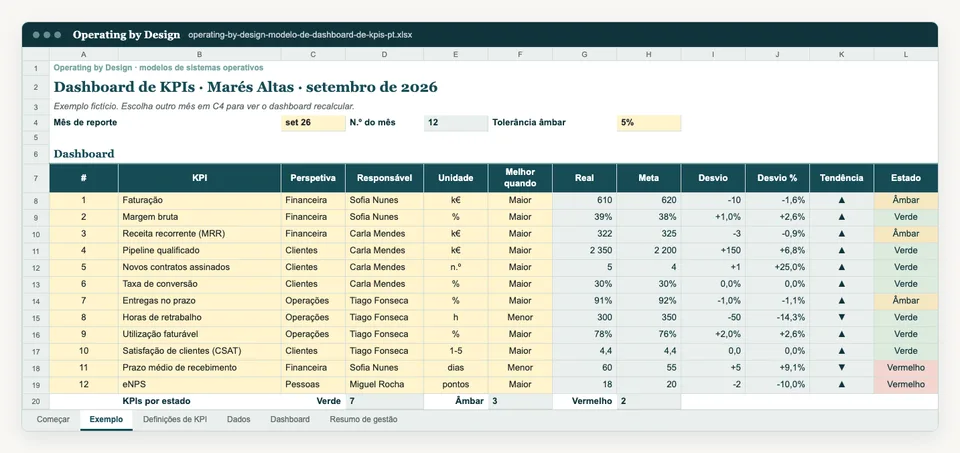This screenshot has height=453, width=960.
Task: Switch to Definições de KPI tab
Action: point(174,420)
